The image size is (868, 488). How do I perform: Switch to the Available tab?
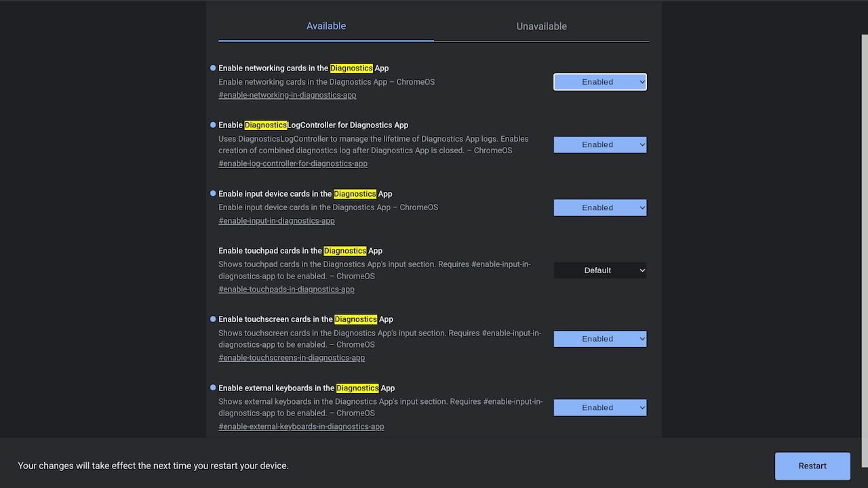coord(326,26)
